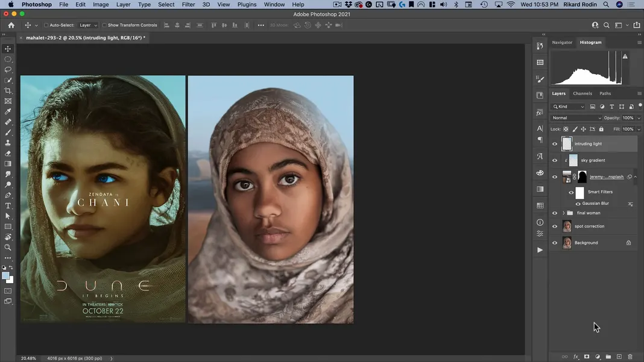Click zoom percentage field in status bar

tap(28, 358)
